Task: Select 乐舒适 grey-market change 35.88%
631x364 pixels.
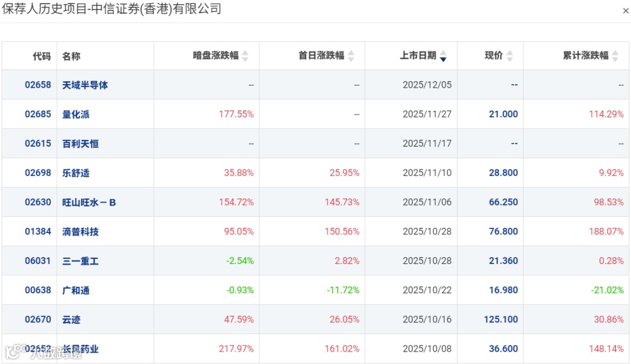Action: point(238,173)
